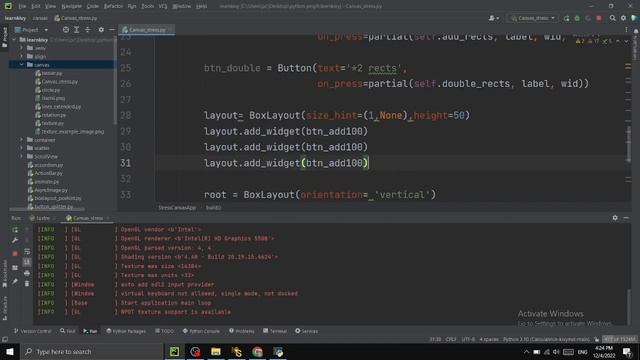Click the pin icon in Run panel sidebar

pos(15,281)
